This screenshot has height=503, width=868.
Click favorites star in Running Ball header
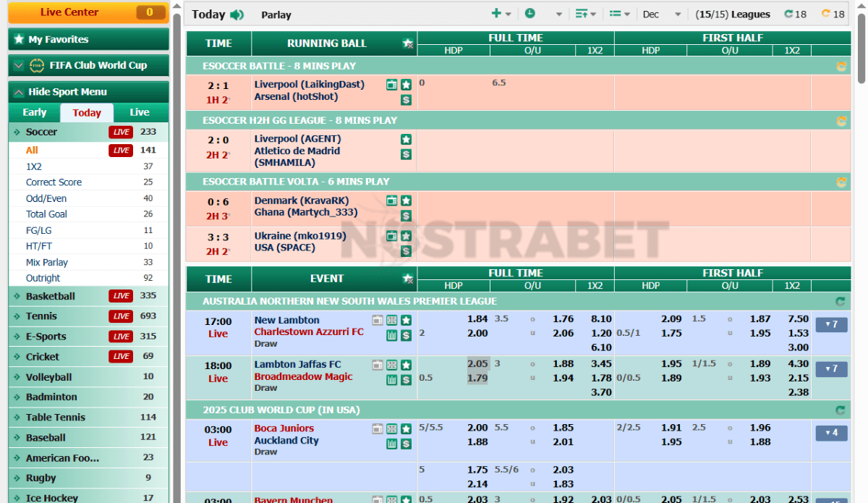[x=408, y=43]
